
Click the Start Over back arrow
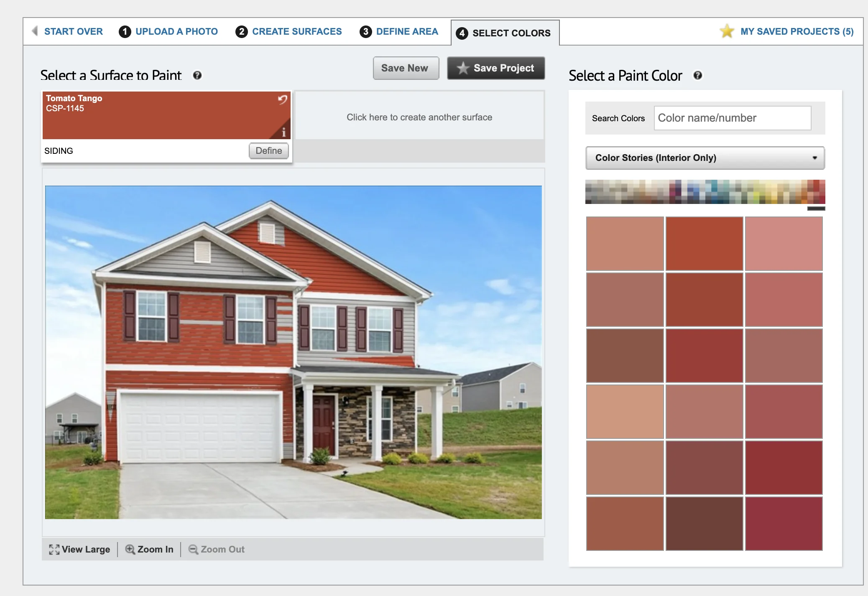(x=35, y=31)
